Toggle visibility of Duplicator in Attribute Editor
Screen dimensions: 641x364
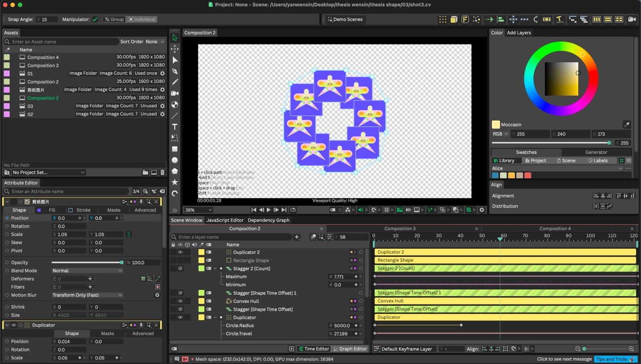pos(14,325)
